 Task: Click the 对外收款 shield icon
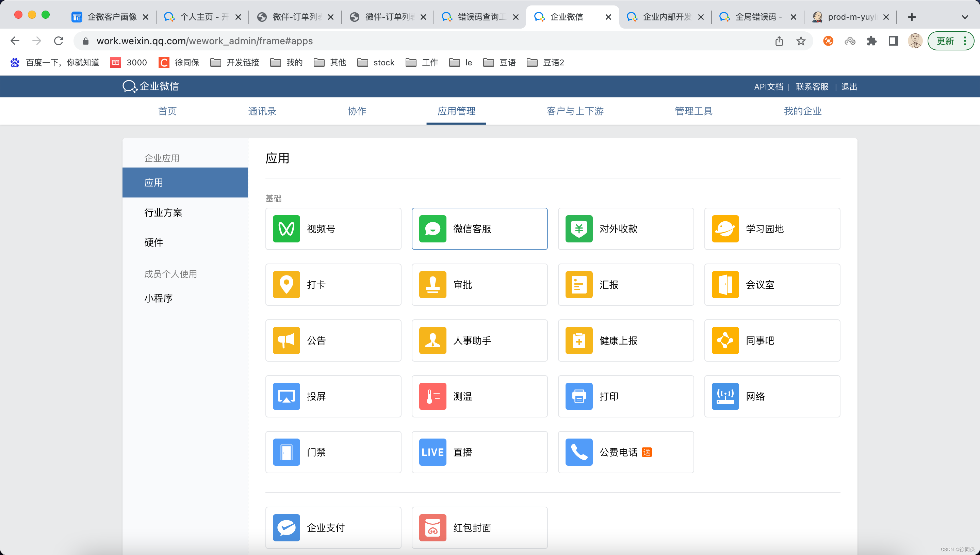578,229
